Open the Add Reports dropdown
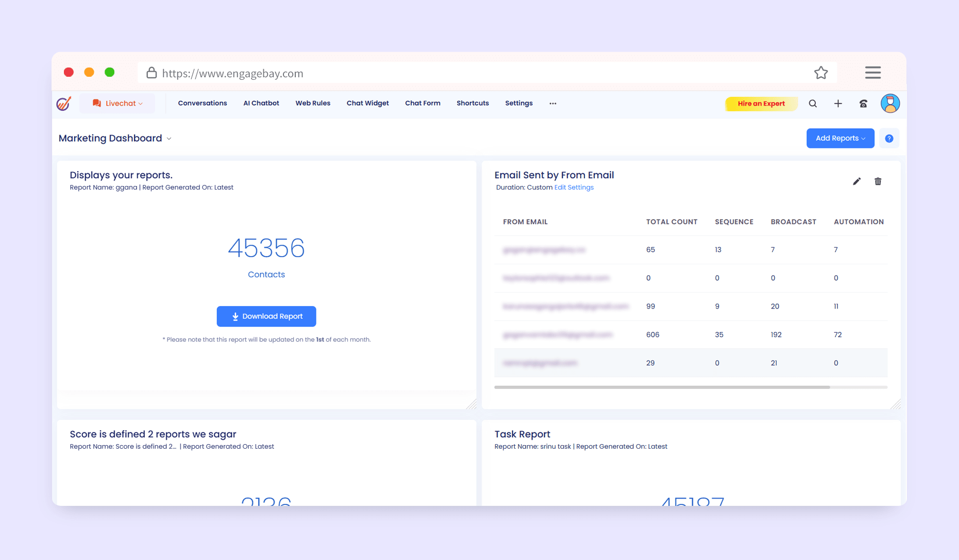Image resolution: width=959 pixels, height=560 pixels. click(840, 139)
